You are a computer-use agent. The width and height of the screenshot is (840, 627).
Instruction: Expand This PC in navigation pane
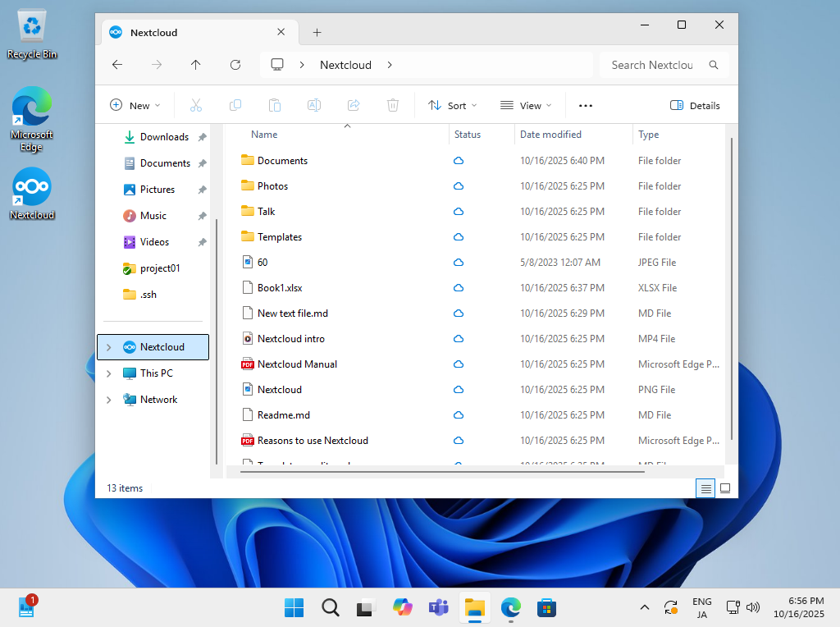coord(108,373)
